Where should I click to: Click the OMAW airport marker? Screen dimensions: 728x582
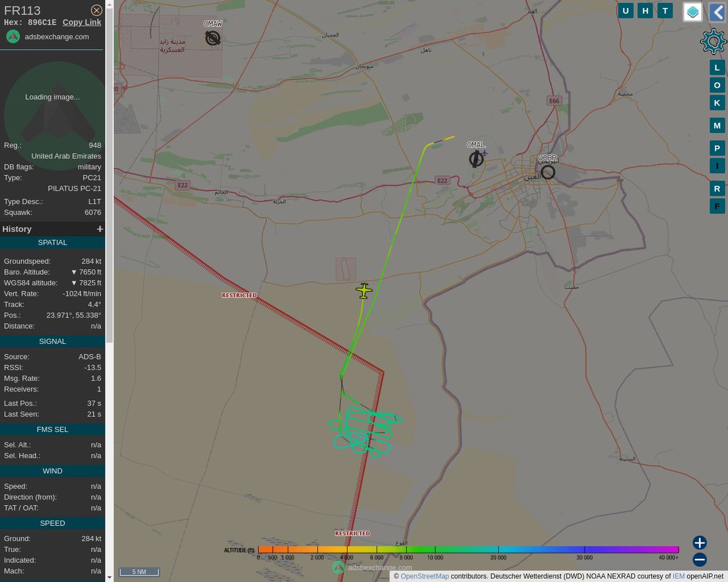(212, 38)
